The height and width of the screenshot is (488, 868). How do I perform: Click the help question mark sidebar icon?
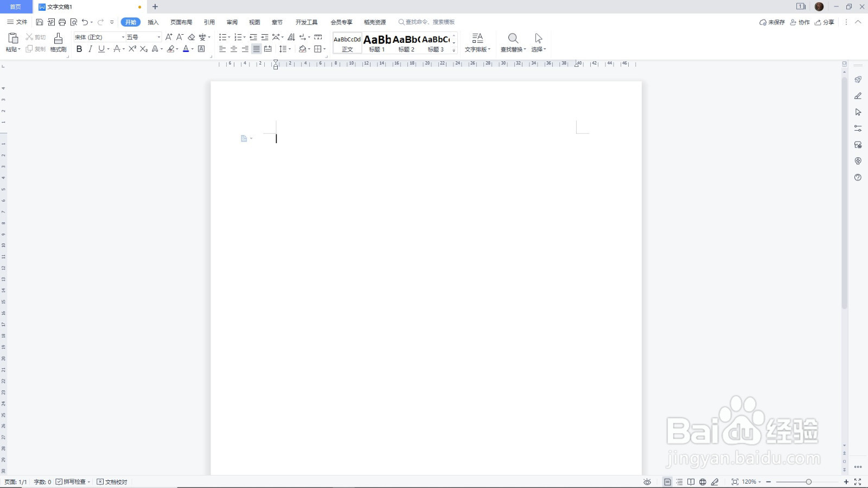pyautogui.click(x=858, y=177)
